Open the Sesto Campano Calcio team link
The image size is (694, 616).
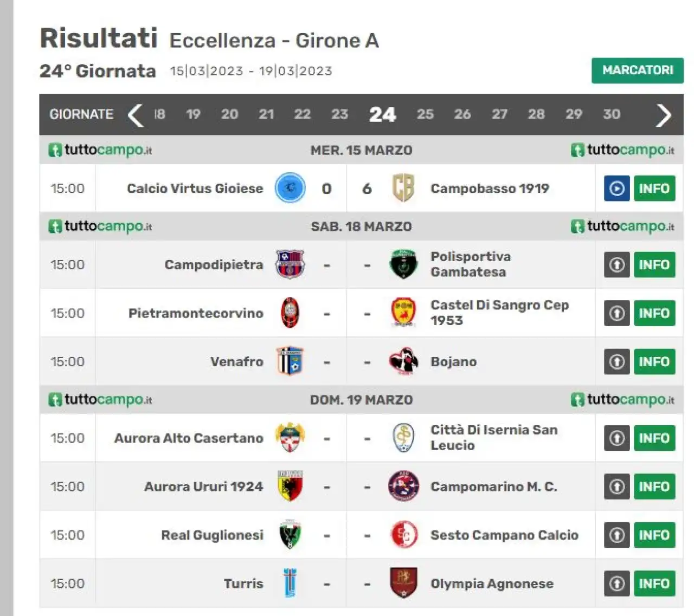504,535
